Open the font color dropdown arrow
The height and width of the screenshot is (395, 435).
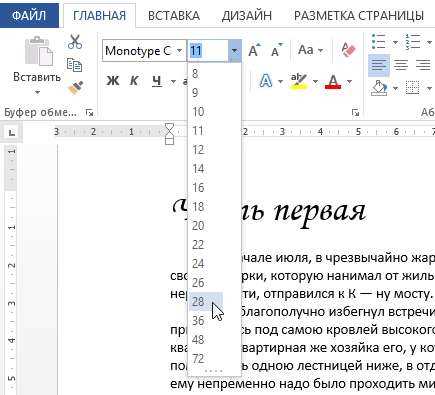coord(349,81)
